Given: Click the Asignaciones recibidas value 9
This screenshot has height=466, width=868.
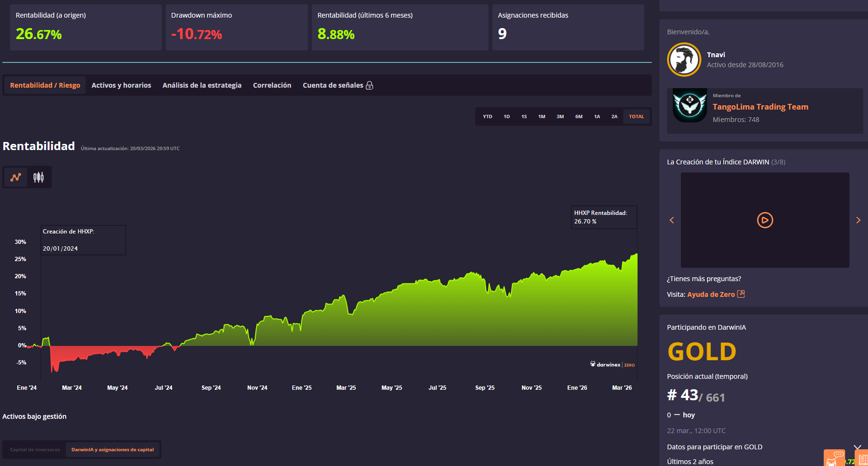Looking at the screenshot, I should pos(502,34).
